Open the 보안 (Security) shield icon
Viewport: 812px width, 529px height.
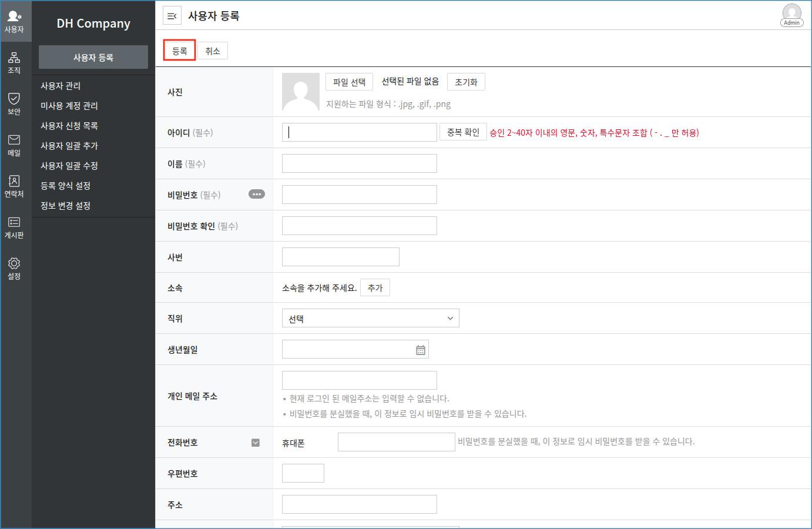click(x=14, y=103)
